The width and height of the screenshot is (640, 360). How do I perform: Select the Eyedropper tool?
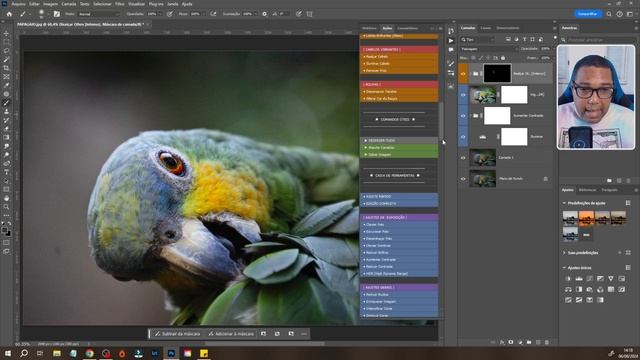click(x=6, y=85)
